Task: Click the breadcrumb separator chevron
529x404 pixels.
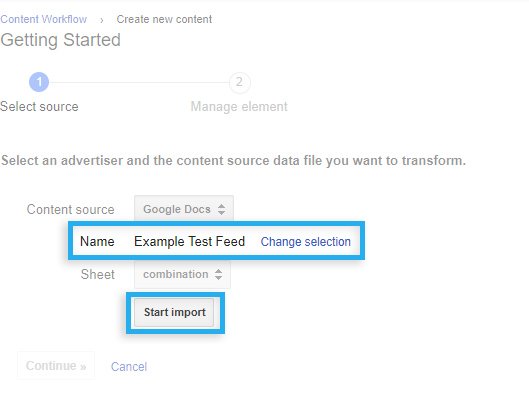Action: [102, 21]
